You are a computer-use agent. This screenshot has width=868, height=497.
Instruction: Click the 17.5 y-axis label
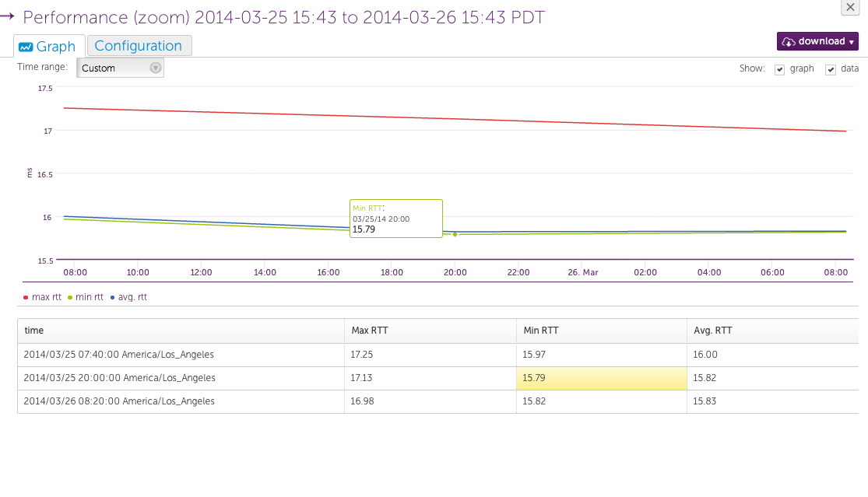coord(45,89)
